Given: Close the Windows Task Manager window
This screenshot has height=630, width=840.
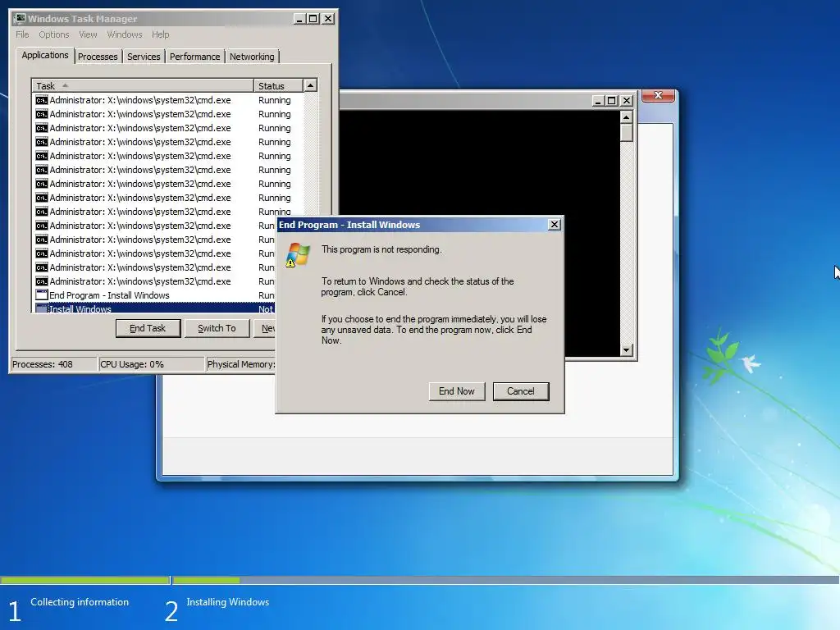Looking at the screenshot, I should (328, 19).
